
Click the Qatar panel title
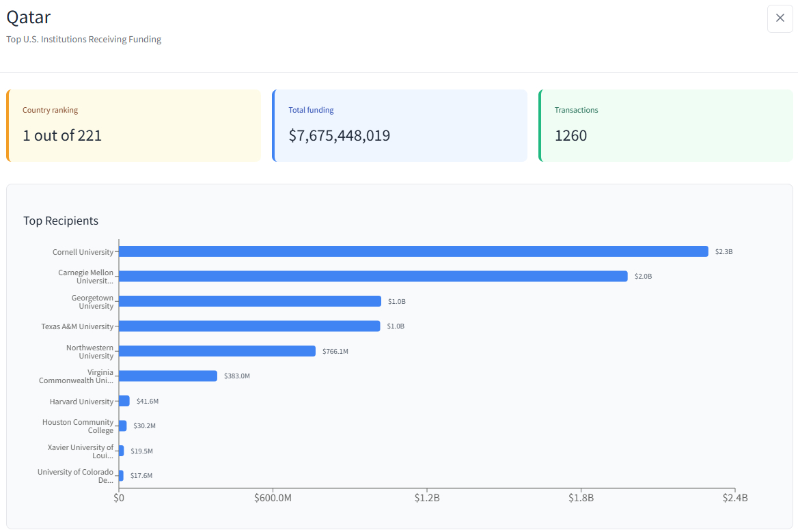(29, 17)
